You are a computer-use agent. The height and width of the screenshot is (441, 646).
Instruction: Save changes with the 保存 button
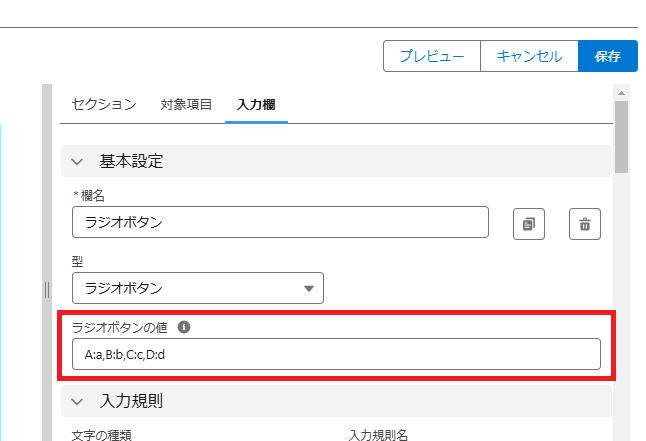[x=608, y=56]
